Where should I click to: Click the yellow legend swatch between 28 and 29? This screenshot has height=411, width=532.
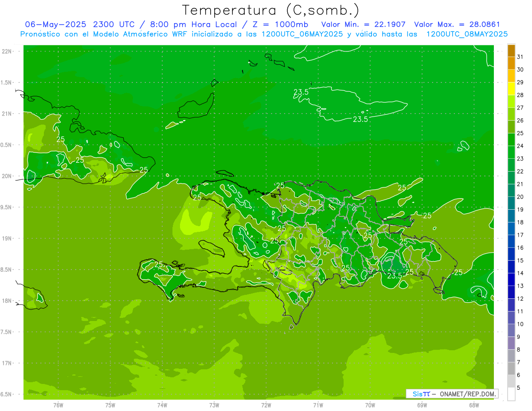(x=512, y=89)
